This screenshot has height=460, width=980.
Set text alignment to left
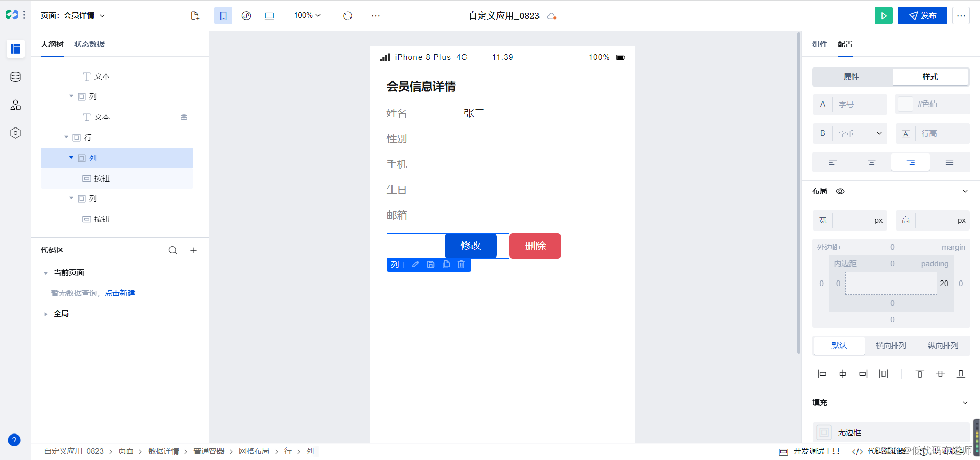pyautogui.click(x=832, y=162)
